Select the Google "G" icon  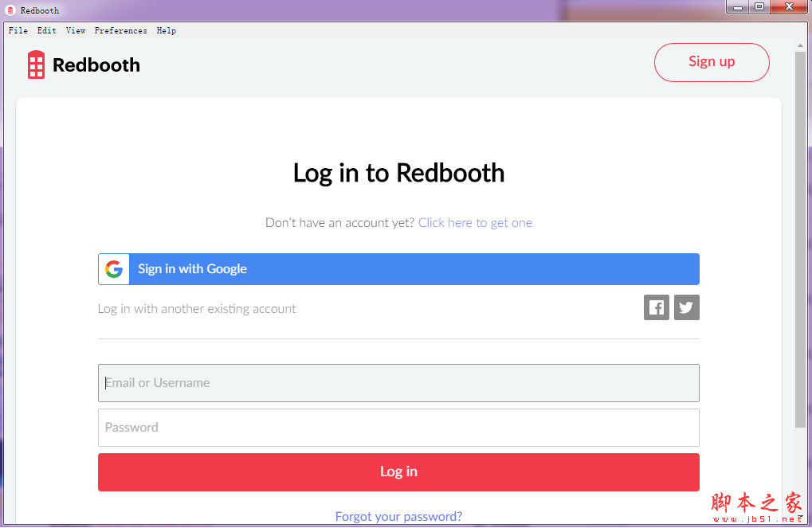click(113, 269)
